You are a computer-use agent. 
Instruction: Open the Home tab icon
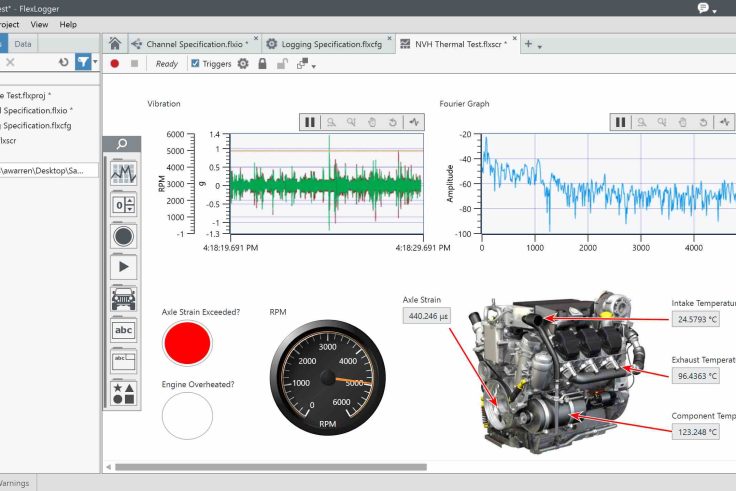coord(115,44)
